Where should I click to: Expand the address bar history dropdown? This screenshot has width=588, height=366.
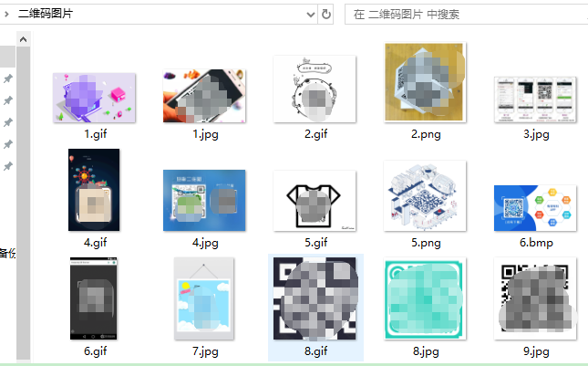pyautogui.click(x=311, y=15)
